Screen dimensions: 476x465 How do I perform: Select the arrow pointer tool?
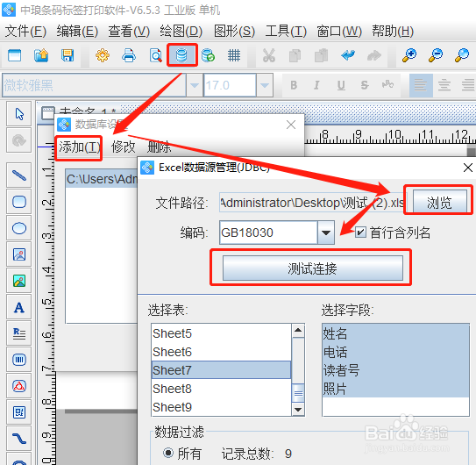point(19,114)
